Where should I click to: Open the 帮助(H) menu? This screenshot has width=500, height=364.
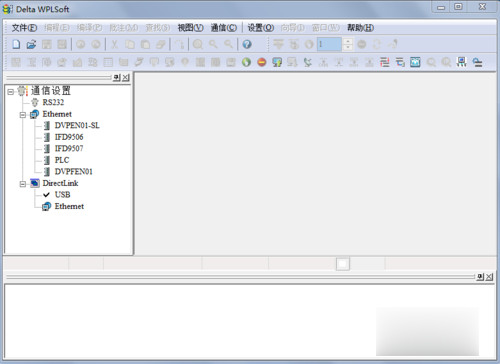pos(361,28)
